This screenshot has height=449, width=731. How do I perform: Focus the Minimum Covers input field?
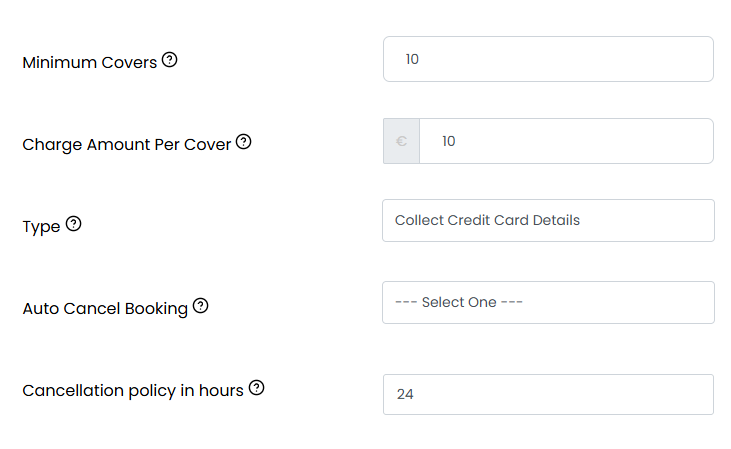click(548, 59)
